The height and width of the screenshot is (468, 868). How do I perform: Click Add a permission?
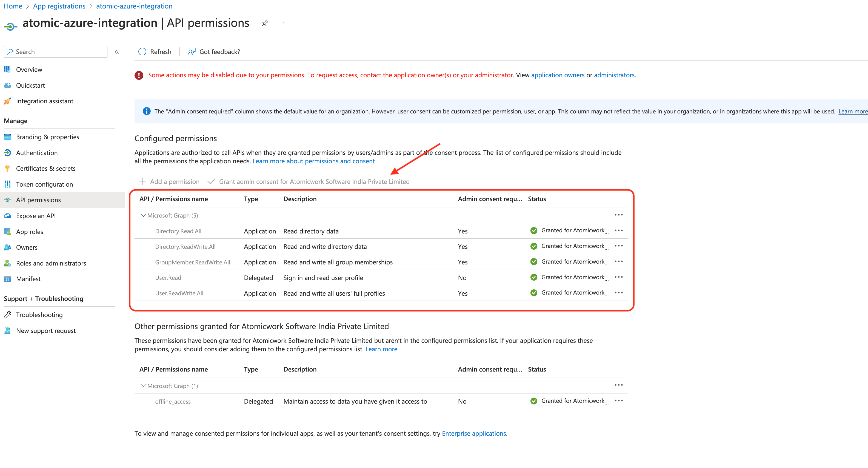(169, 182)
